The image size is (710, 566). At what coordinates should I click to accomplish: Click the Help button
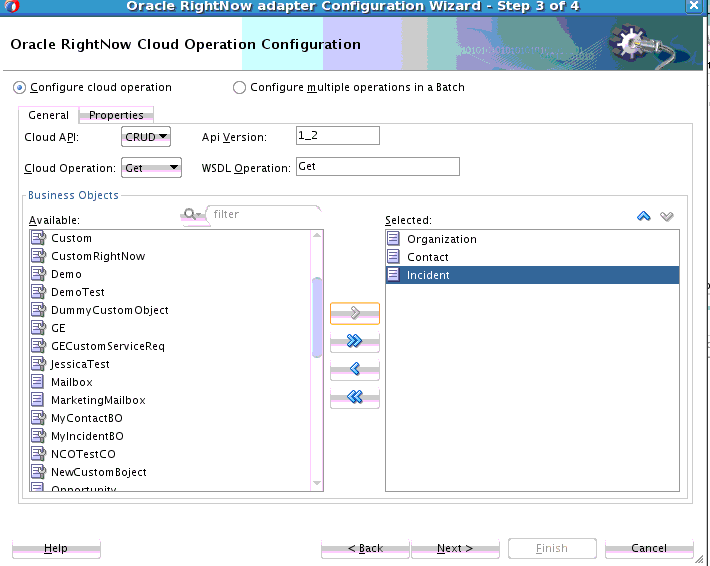coord(56,548)
